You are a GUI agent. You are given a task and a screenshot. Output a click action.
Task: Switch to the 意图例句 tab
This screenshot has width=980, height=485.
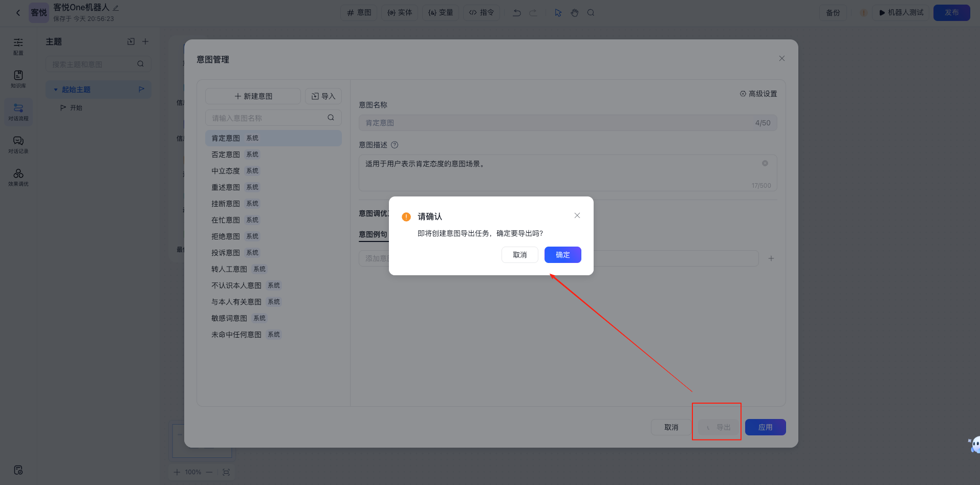[373, 234]
